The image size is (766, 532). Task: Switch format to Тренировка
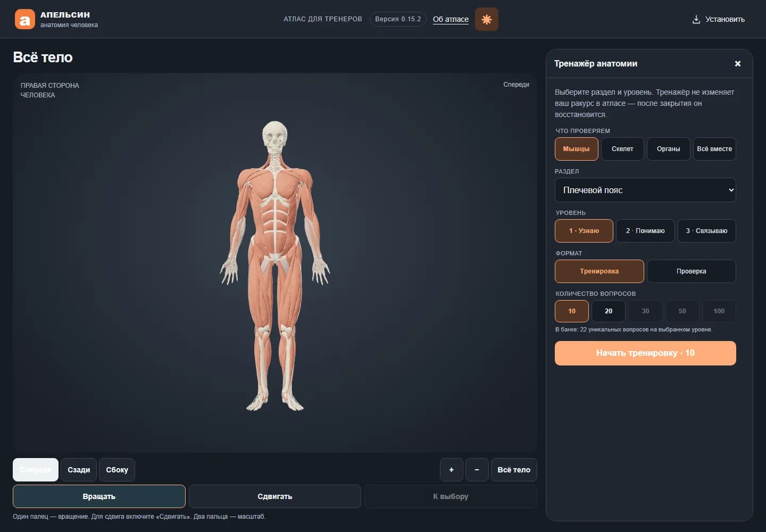[x=599, y=271]
